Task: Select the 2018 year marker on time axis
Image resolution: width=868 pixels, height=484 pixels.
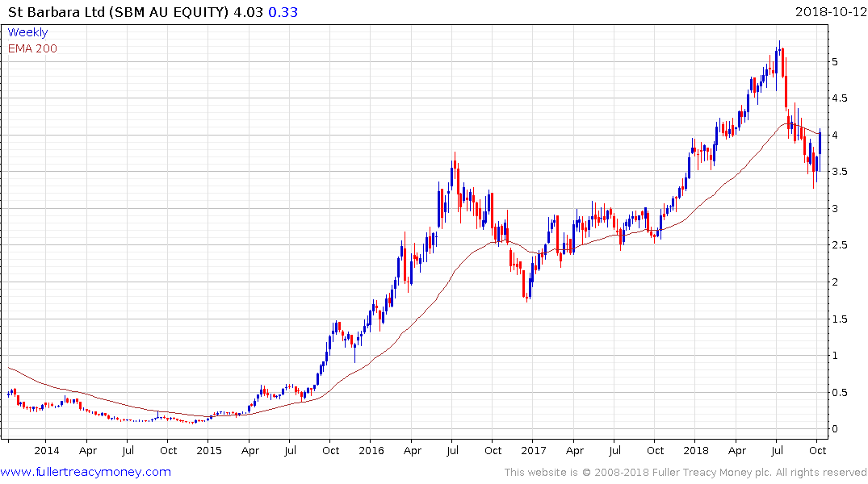Action: pos(695,450)
